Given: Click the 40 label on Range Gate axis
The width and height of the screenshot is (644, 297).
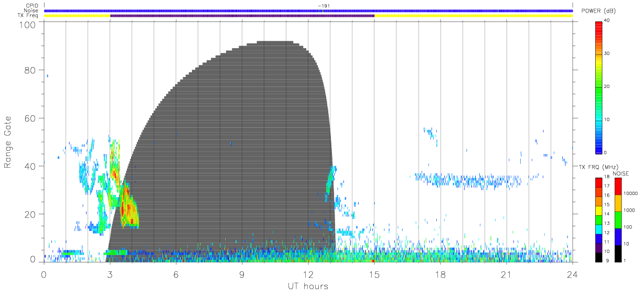Looking at the screenshot, I should (31, 166).
